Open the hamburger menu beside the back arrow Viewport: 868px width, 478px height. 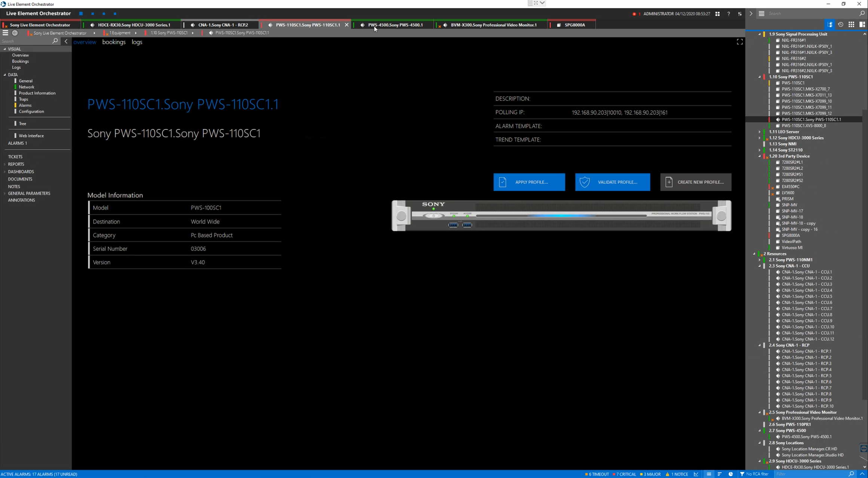pos(5,33)
